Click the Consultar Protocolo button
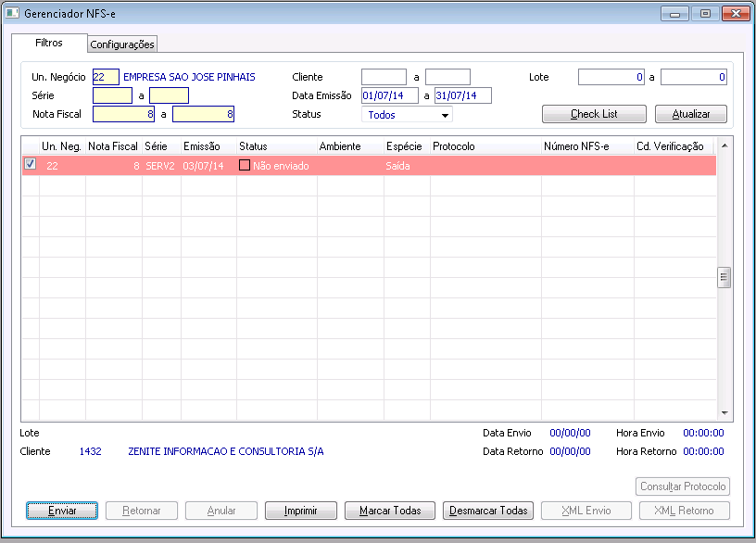Image resolution: width=756 pixels, height=543 pixels. (x=683, y=486)
